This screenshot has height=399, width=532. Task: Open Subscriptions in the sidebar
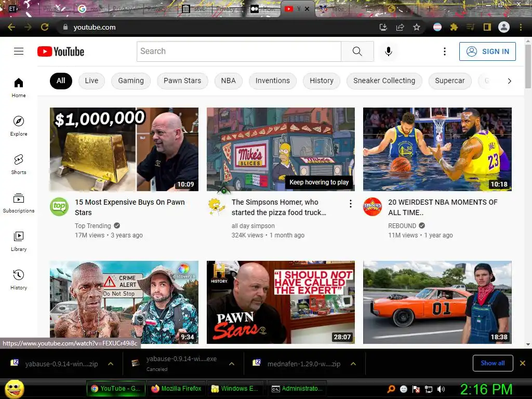click(19, 203)
